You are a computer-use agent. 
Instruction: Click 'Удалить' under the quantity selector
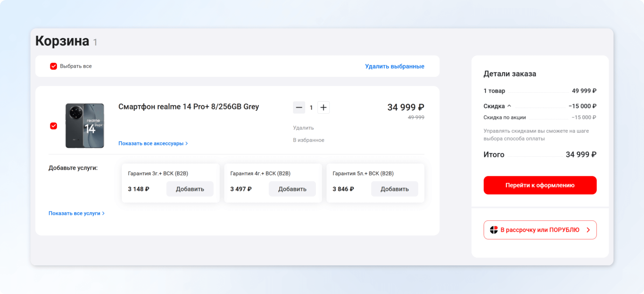click(x=303, y=128)
